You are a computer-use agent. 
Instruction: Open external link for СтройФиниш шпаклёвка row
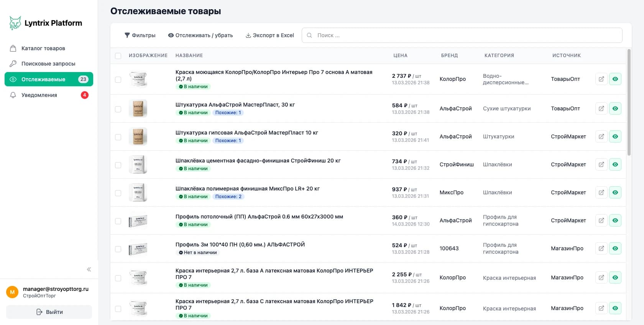[x=601, y=164]
